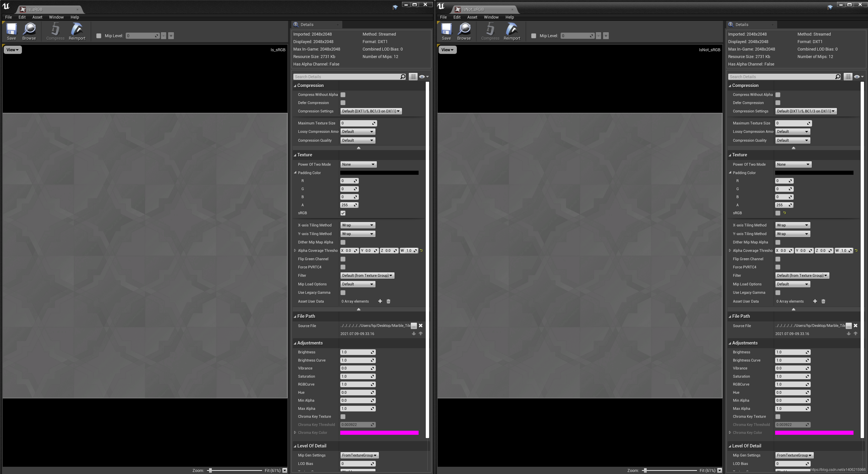
Task: Clear Source File path in right panel
Action: pyautogui.click(x=856, y=325)
